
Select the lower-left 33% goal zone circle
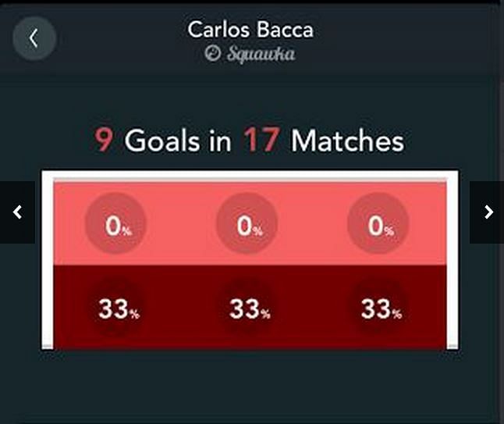click(x=114, y=308)
